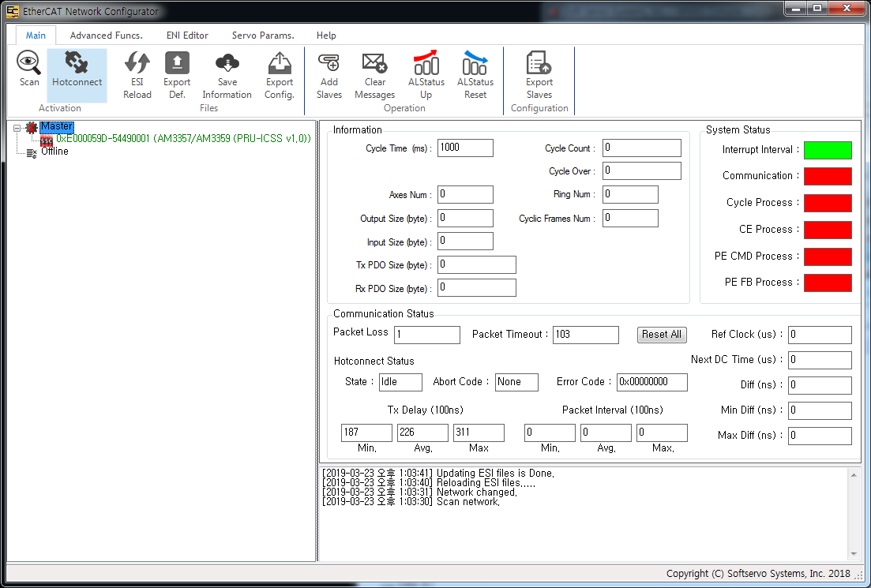
Task: Switch to Advanced Funcs. tab
Action: [106, 36]
